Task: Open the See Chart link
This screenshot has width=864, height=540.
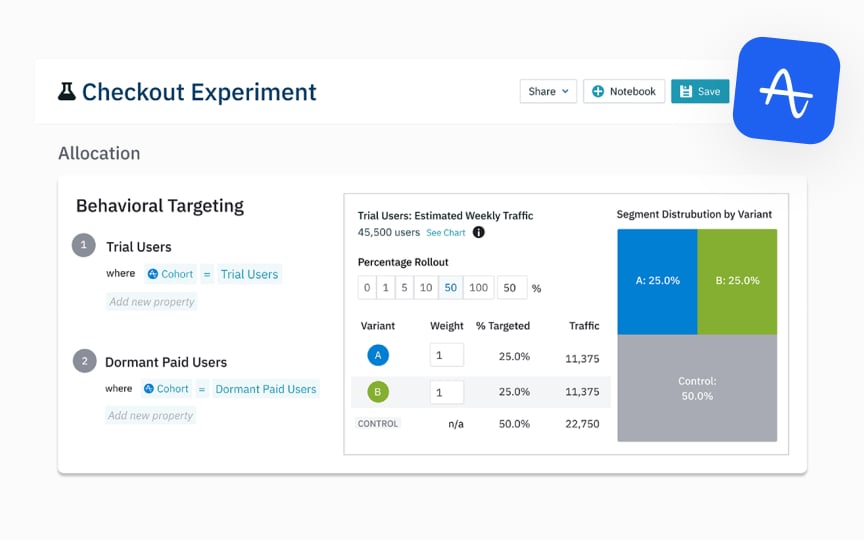Action: point(446,233)
